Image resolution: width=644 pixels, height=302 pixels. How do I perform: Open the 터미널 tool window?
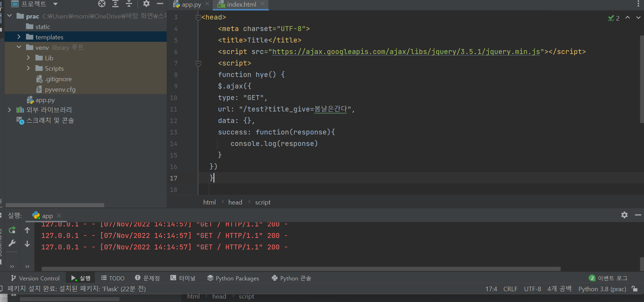click(x=183, y=278)
